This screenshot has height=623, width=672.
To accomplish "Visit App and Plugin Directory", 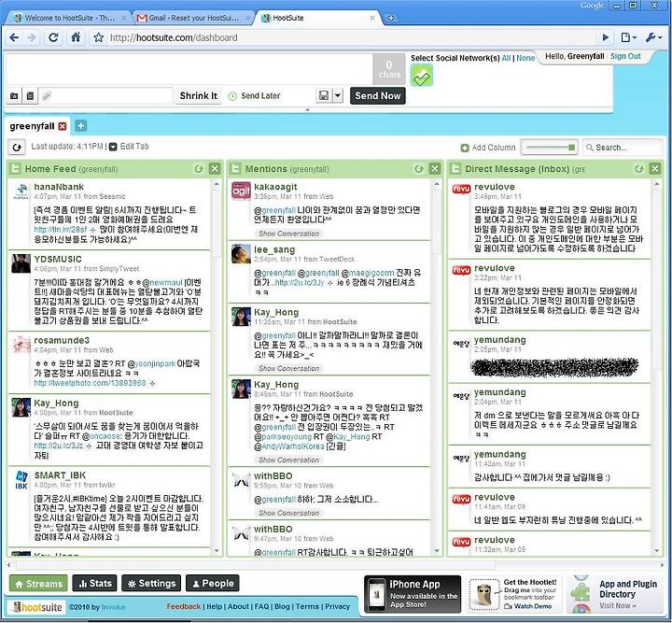I will tap(616, 594).
